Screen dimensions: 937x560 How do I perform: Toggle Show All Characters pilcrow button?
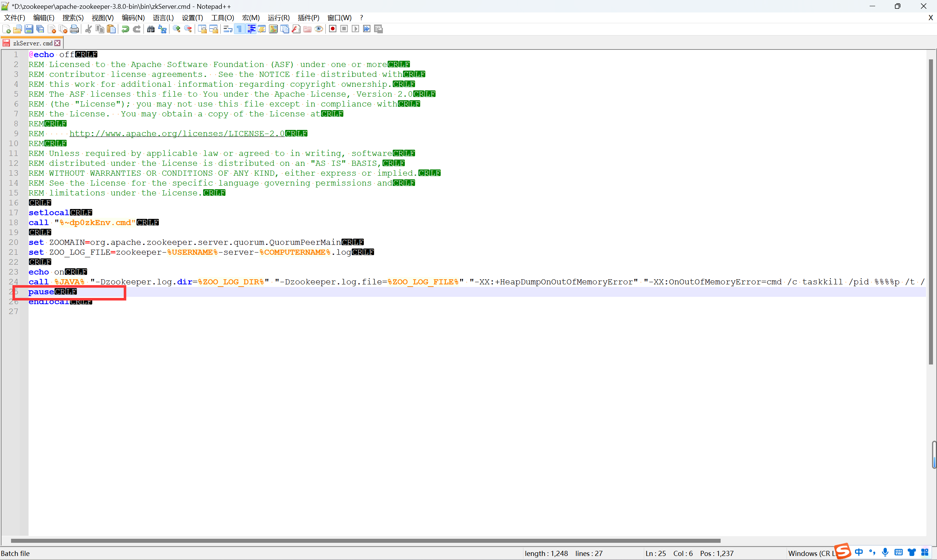click(x=239, y=29)
